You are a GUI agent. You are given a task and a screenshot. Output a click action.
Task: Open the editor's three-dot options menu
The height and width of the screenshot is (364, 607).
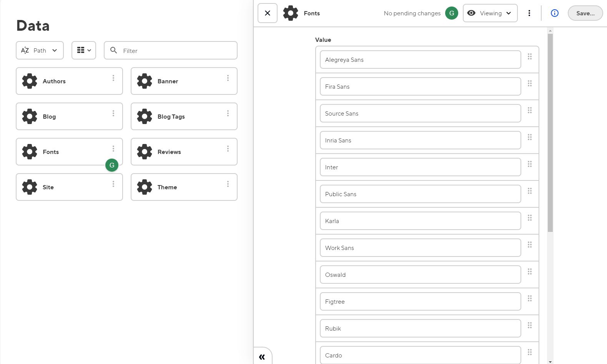529,13
